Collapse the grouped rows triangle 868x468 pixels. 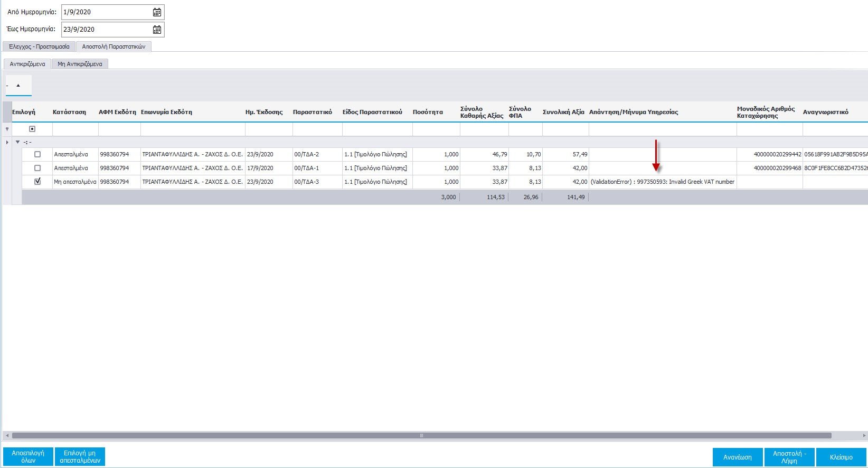pyautogui.click(x=17, y=142)
